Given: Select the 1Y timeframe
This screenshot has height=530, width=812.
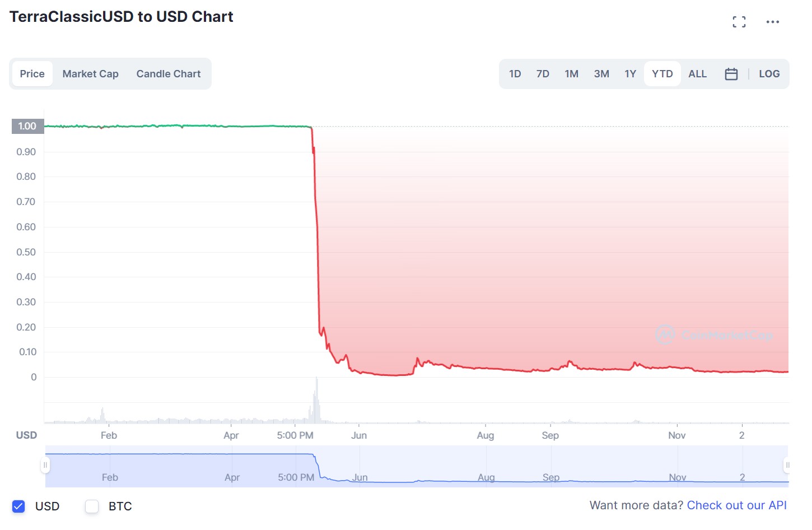Looking at the screenshot, I should pyautogui.click(x=630, y=73).
